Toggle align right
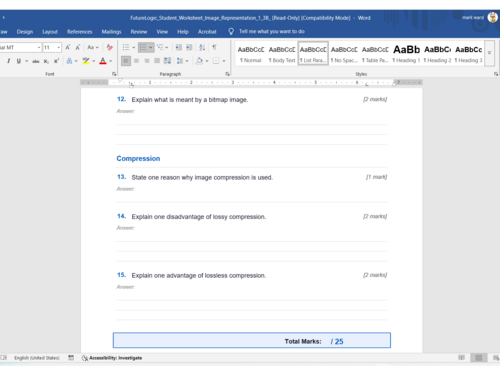The height and width of the screenshot is (375, 500). [147, 61]
